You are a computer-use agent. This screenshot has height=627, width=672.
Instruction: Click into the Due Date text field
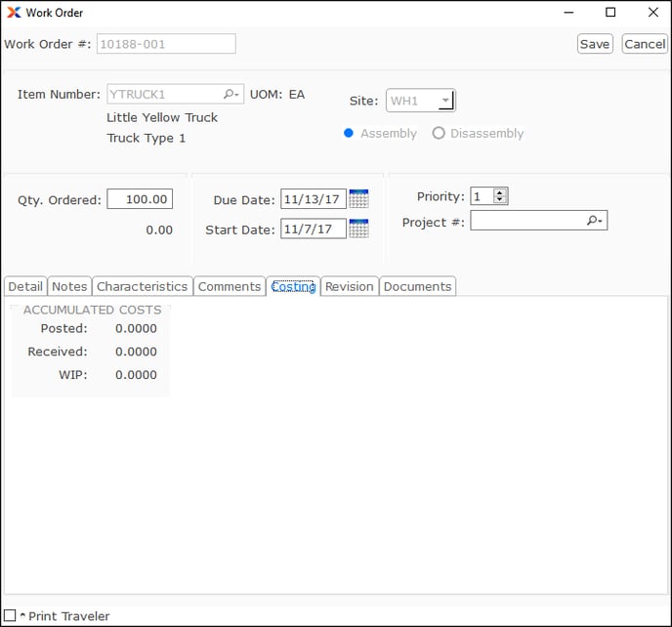point(313,199)
